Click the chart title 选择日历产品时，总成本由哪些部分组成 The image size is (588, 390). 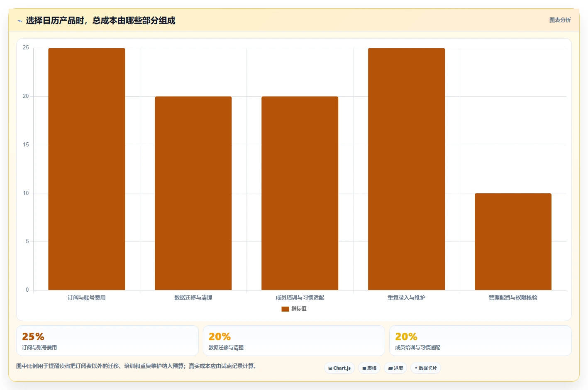pos(100,20)
